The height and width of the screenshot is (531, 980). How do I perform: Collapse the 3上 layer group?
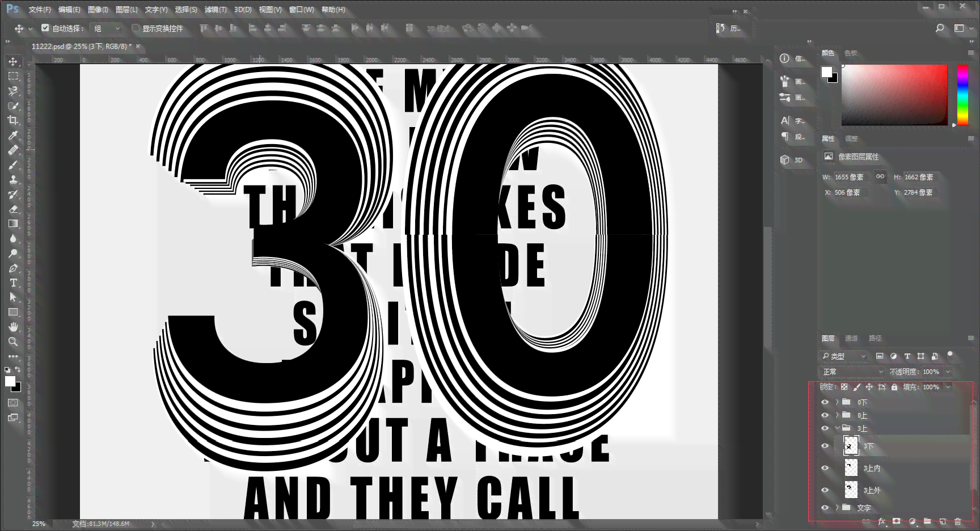[837, 428]
